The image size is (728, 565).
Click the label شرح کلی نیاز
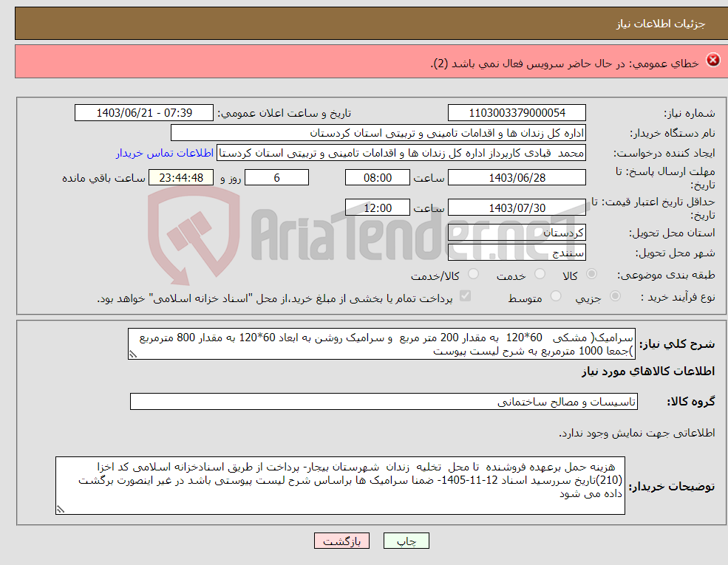(677, 344)
